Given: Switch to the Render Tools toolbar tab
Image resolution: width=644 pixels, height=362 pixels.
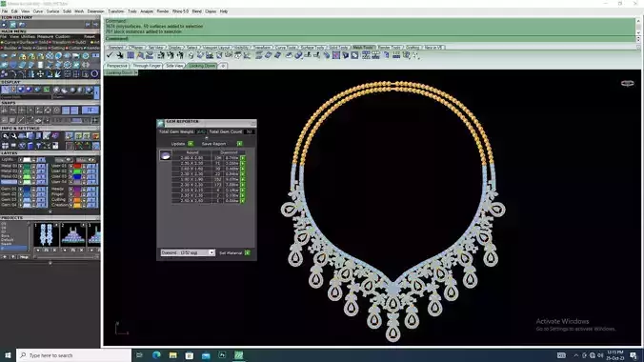Looking at the screenshot, I should pyautogui.click(x=389, y=48).
